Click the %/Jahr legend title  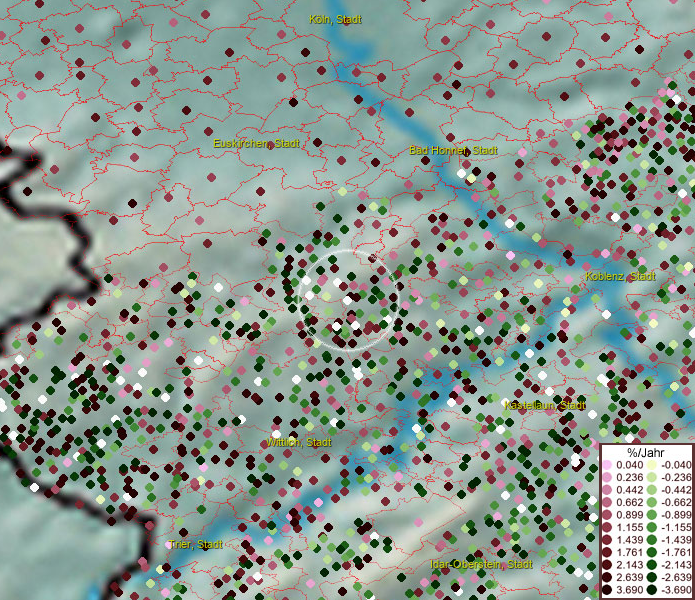(x=644, y=453)
